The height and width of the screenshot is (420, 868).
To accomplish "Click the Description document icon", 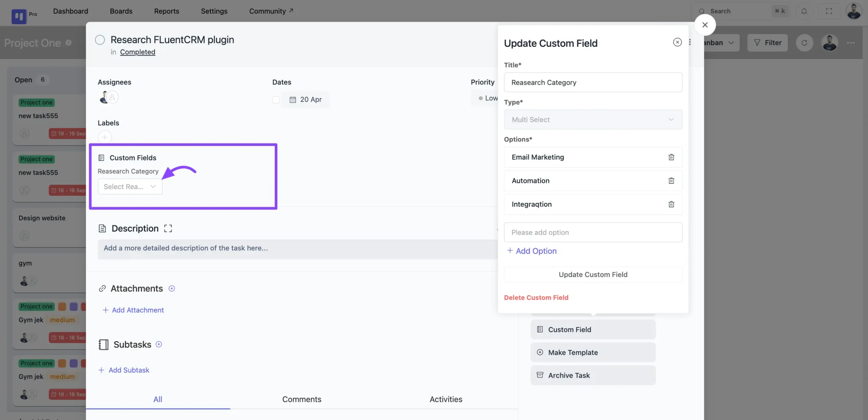I will pos(102,228).
